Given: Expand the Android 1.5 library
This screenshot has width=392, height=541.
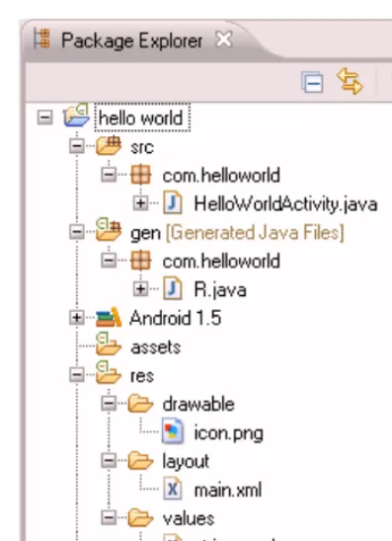Looking at the screenshot, I should (77, 317).
